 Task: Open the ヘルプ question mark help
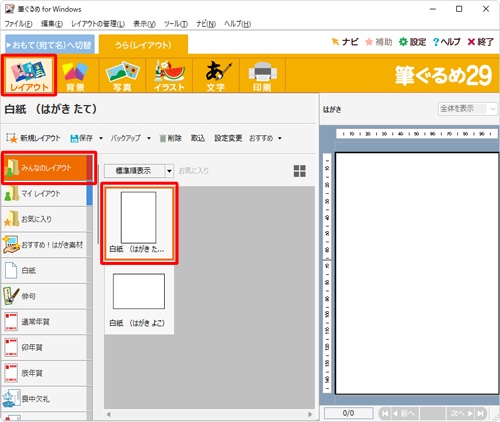tap(447, 42)
